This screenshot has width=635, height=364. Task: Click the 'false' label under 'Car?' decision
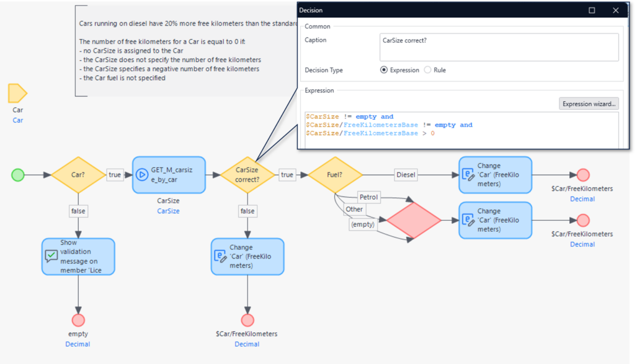point(78,211)
